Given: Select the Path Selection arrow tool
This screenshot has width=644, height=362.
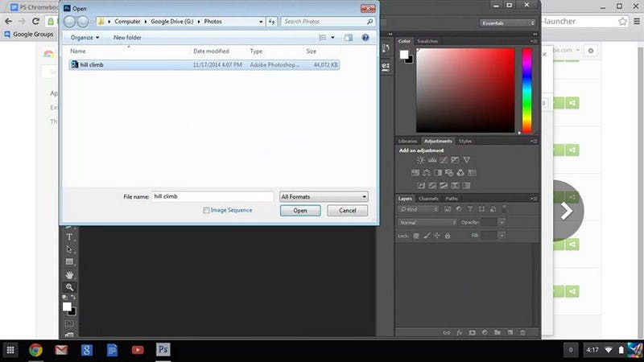Looking at the screenshot, I should tap(70, 249).
